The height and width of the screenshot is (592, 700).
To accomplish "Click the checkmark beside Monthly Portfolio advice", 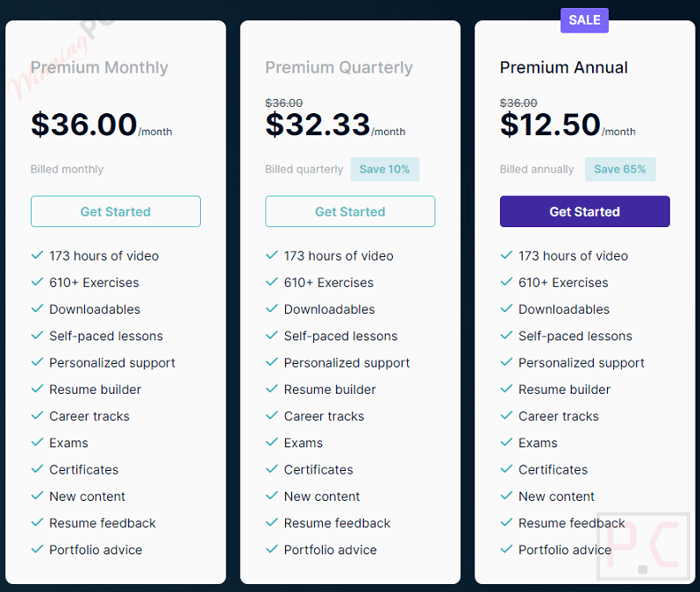I will pyautogui.click(x=37, y=549).
